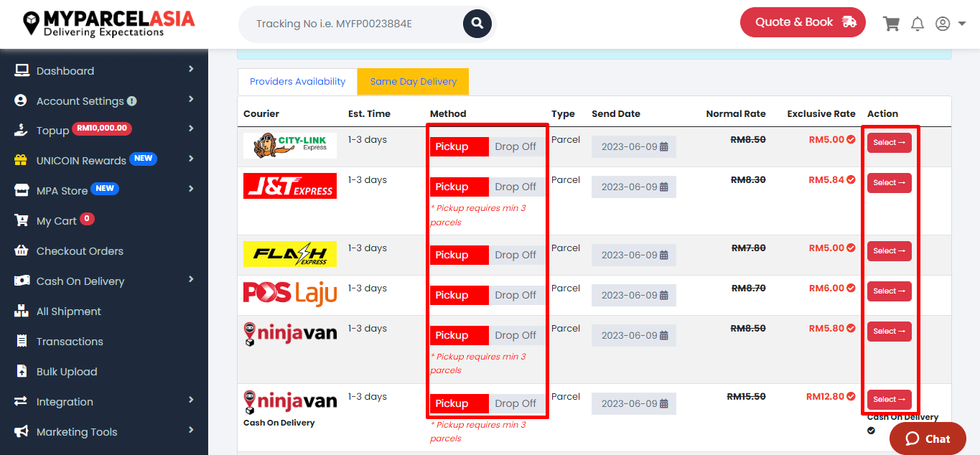Select Ninjavan Cash On Delivery courier
Screen dimensions: 980x455
(890, 400)
